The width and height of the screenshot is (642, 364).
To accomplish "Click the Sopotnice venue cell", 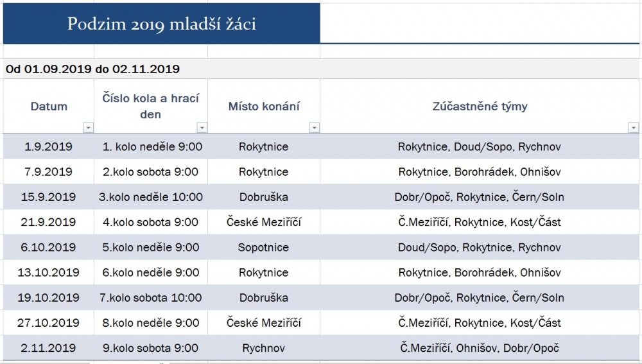I will click(264, 247).
